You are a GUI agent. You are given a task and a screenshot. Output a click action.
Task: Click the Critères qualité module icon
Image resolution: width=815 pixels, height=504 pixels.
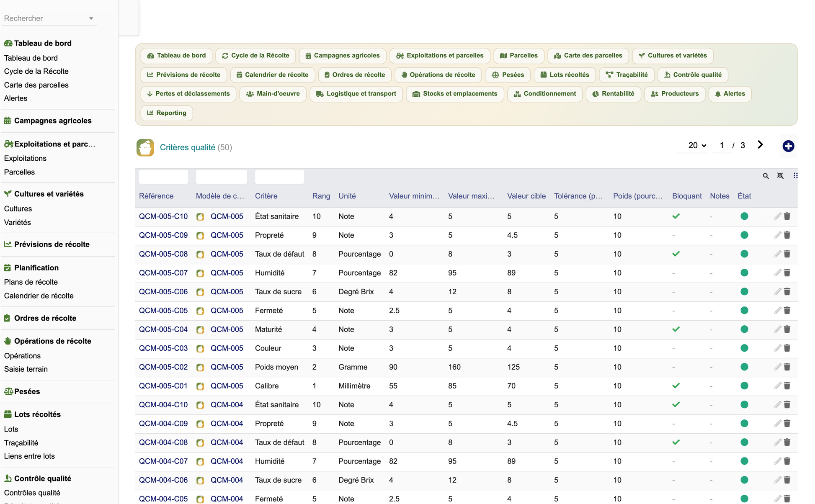click(145, 147)
